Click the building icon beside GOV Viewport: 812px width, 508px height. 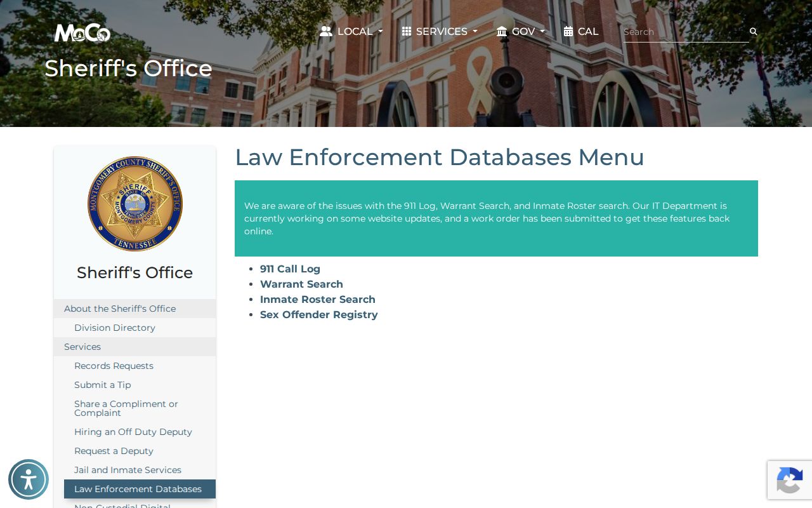click(x=502, y=31)
